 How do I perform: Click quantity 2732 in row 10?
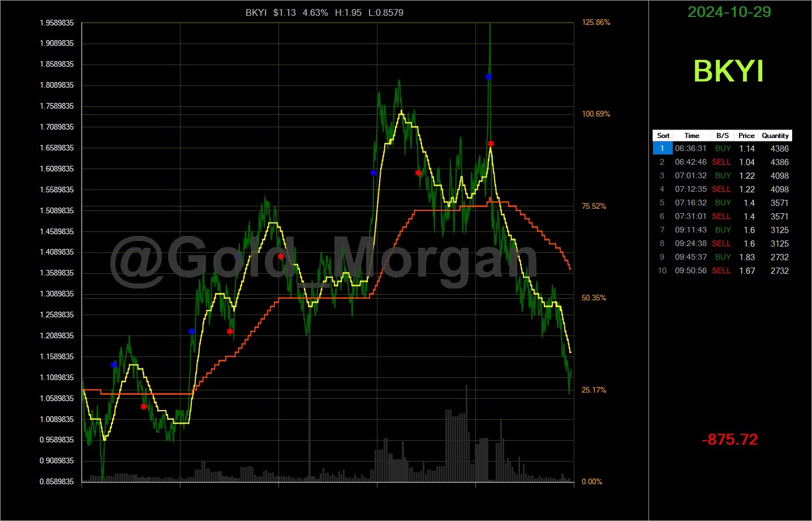coord(779,270)
